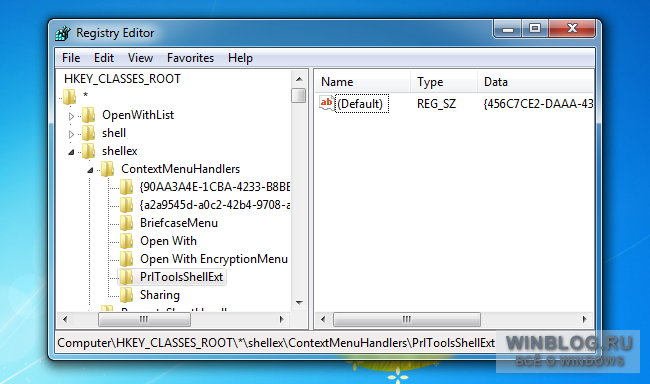Select the shell key label
Viewport: 650px width, 384px height.
[114, 133]
